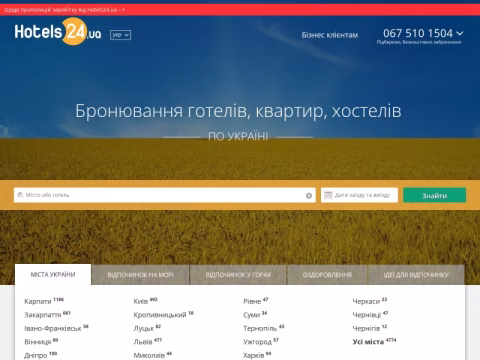Open the Закарпаття destination link

tap(43, 315)
